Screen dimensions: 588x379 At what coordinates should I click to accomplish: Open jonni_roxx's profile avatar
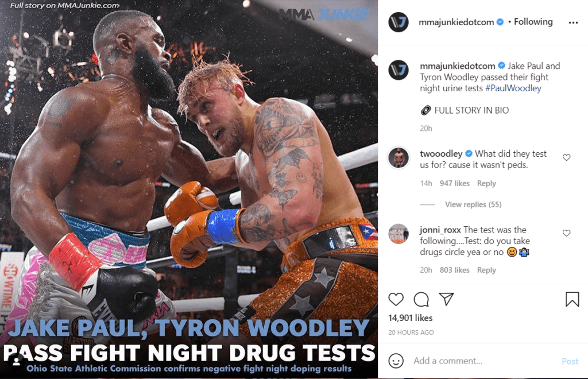[399, 234]
